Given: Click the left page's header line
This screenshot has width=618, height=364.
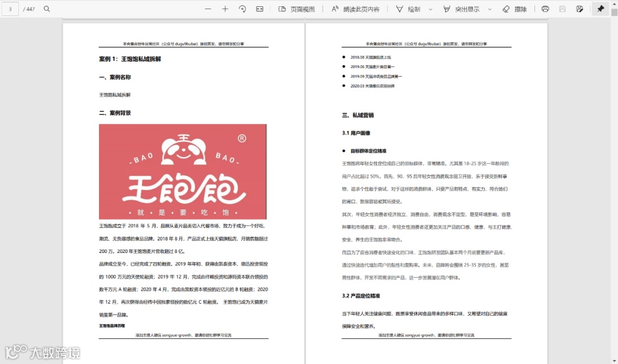Looking at the screenshot, I should click(x=184, y=43).
